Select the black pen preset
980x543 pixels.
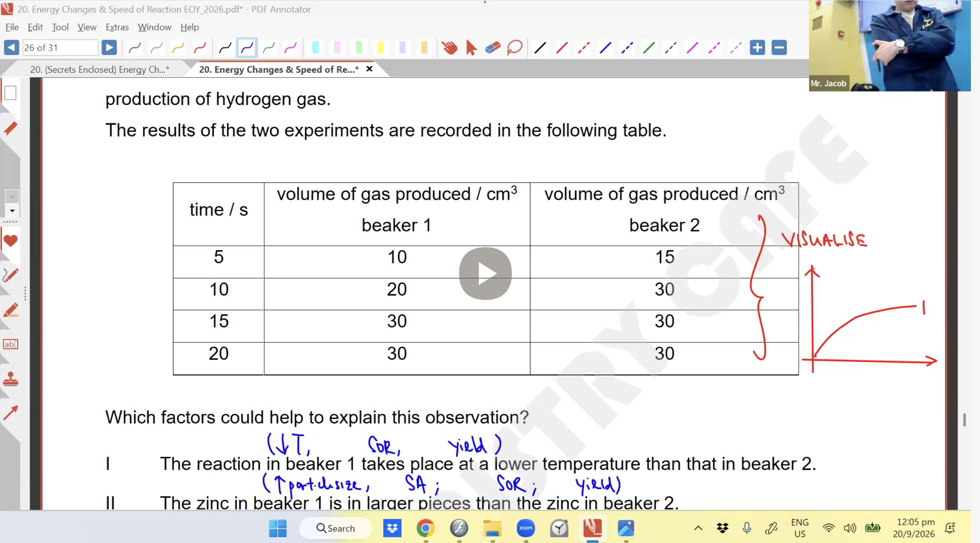tap(225, 48)
